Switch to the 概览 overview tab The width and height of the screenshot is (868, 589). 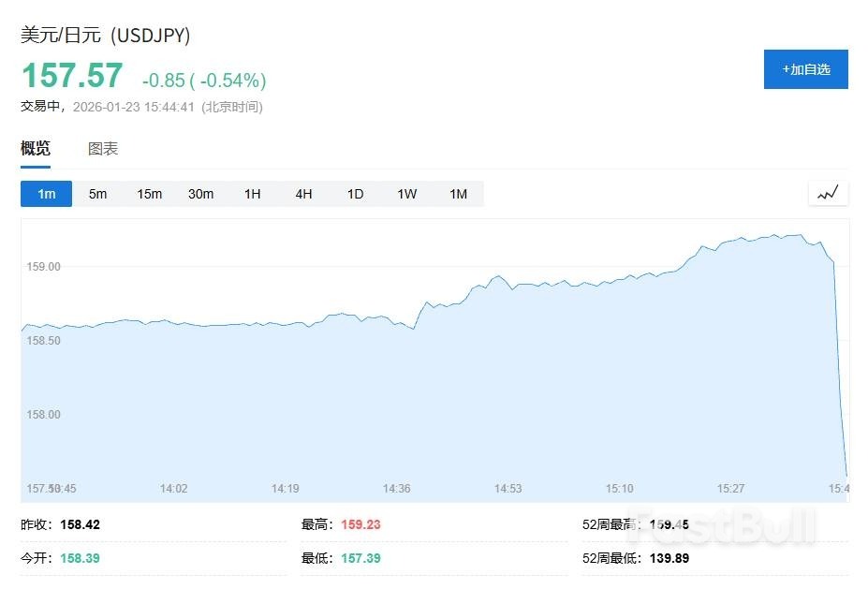click(36, 149)
